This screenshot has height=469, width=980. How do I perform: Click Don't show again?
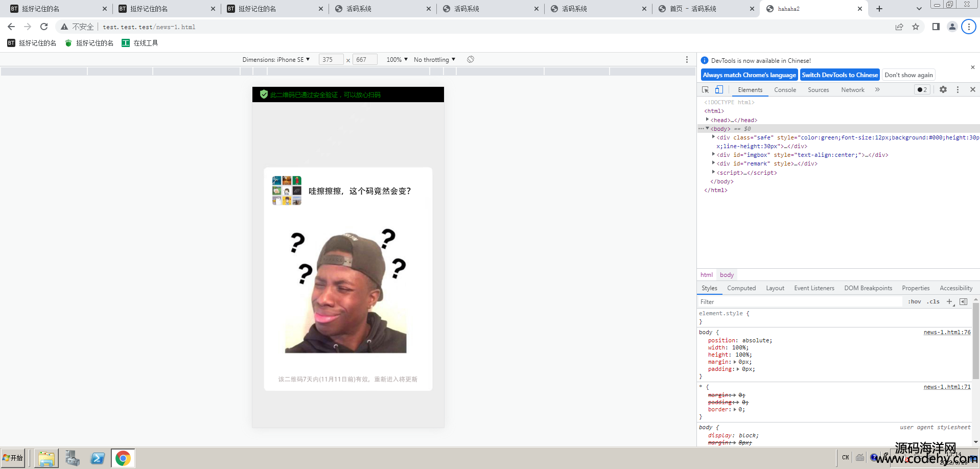coord(908,75)
